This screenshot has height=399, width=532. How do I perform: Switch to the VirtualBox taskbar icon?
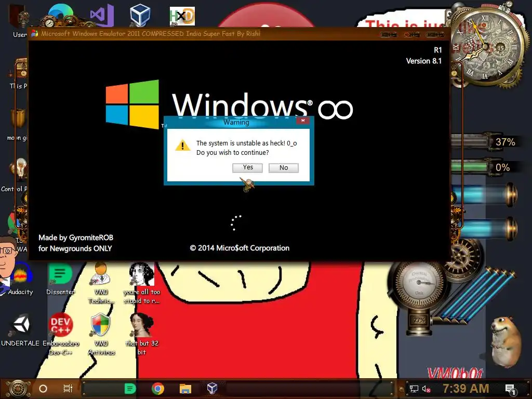click(x=212, y=388)
